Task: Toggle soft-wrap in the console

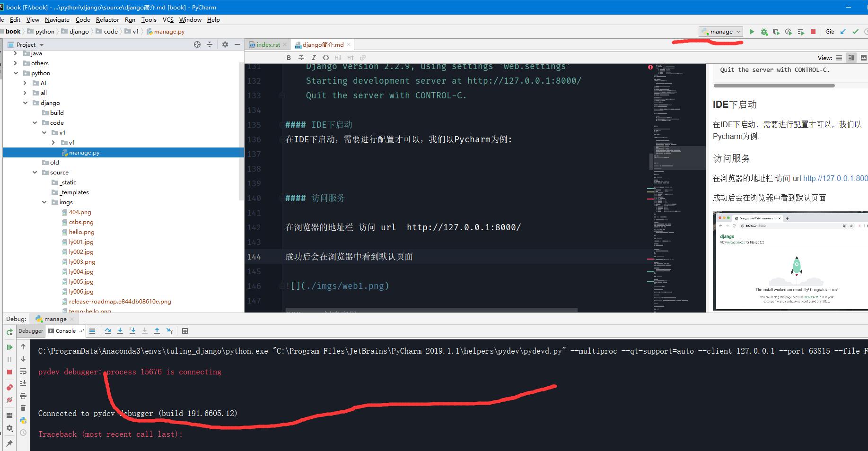Action: coord(23,371)
